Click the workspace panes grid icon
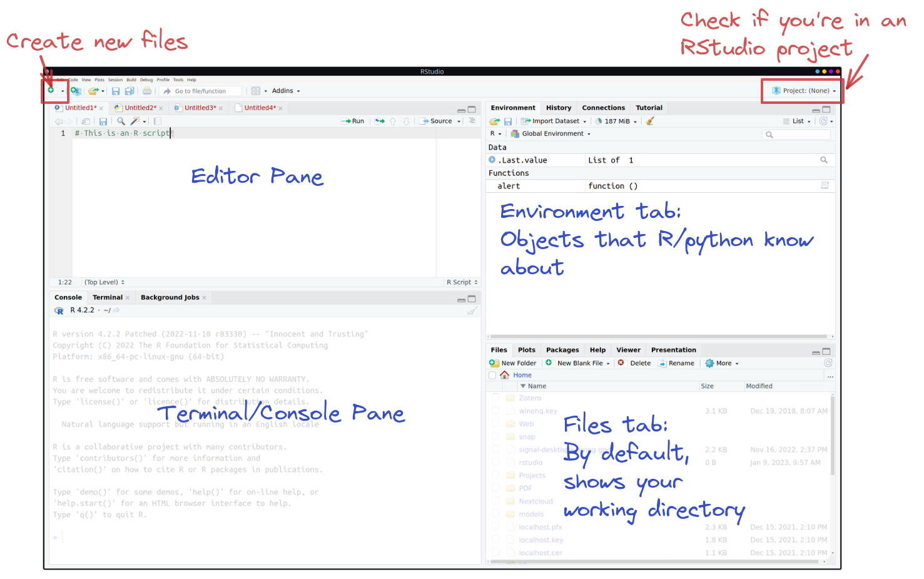Image resolution: width=924 pixels, height=579 pixels. click(x=256, y=91)
